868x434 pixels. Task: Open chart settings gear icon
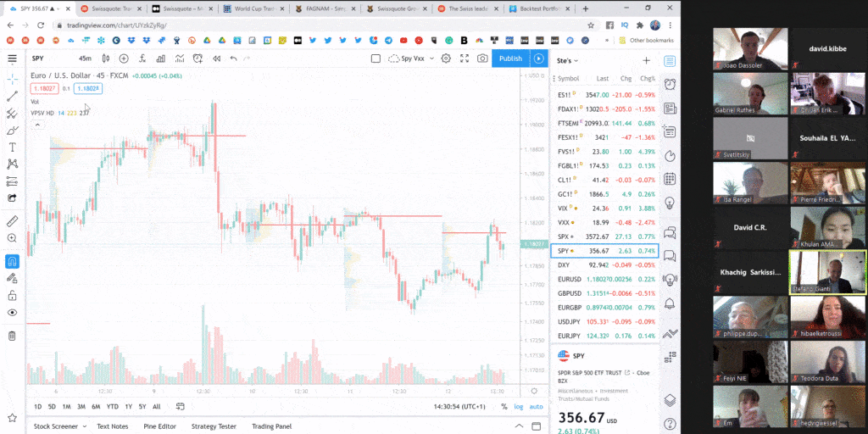446,58
